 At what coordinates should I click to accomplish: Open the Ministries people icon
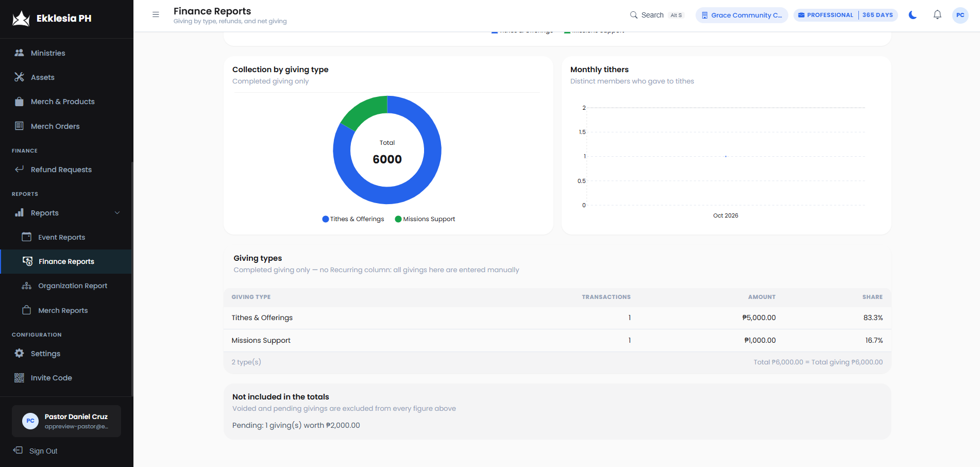(x=20, y=53)
